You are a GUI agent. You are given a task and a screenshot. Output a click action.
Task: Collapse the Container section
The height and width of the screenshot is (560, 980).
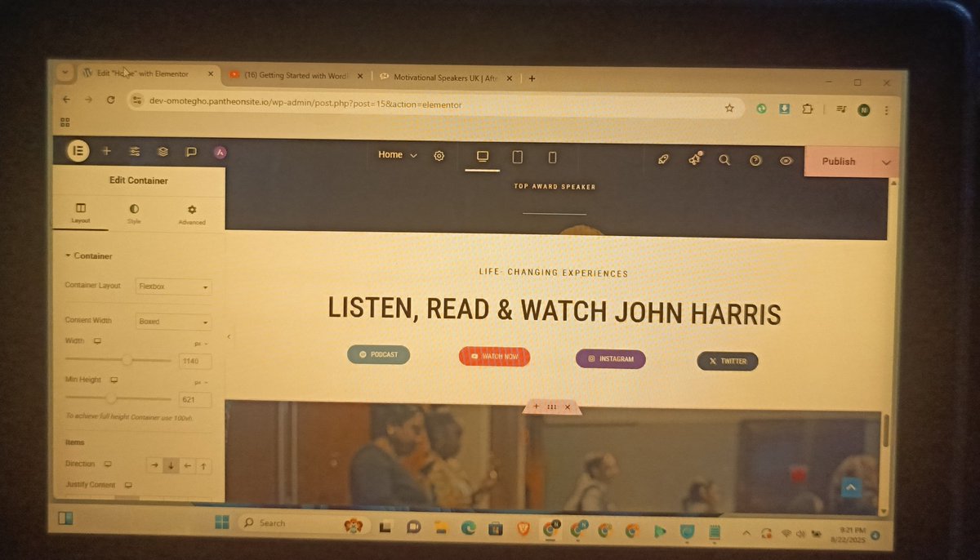(89, 256)
